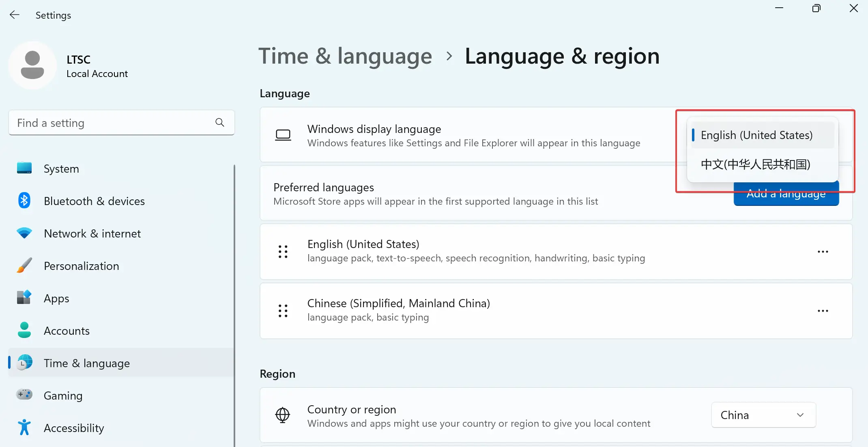Open the Country or region China dropdown
The width and height of the screenshot is (868, 447).
point(763,415)
